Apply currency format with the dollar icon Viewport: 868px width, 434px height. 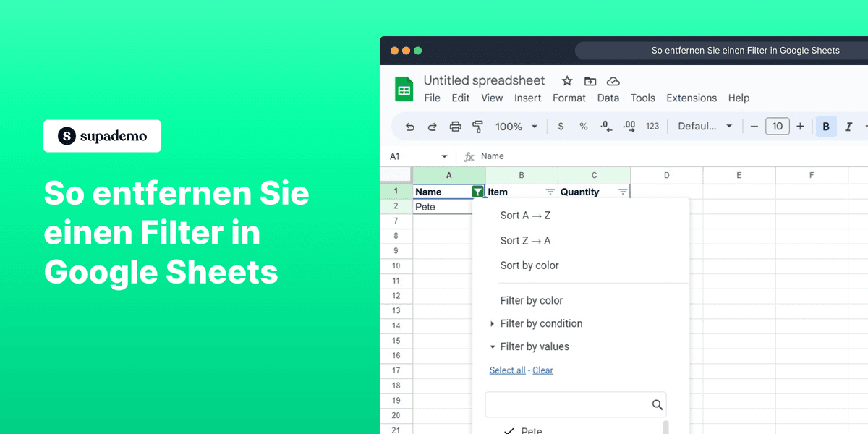pos(561,126)
